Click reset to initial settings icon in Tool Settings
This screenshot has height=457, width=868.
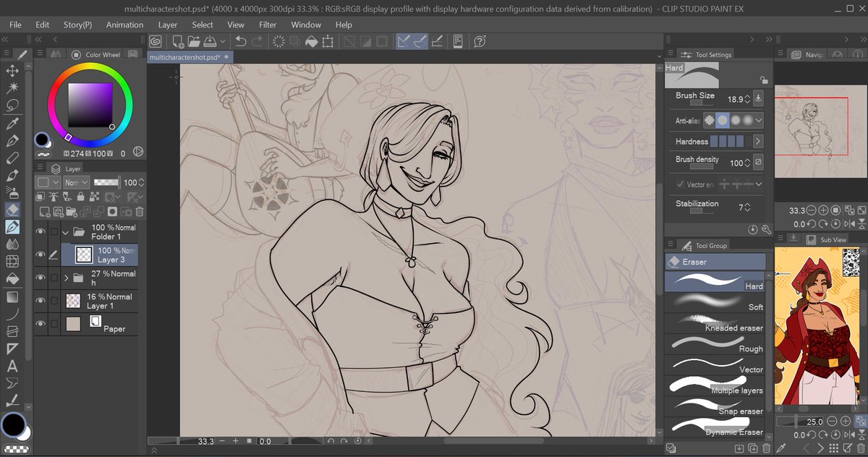[753, 229]
